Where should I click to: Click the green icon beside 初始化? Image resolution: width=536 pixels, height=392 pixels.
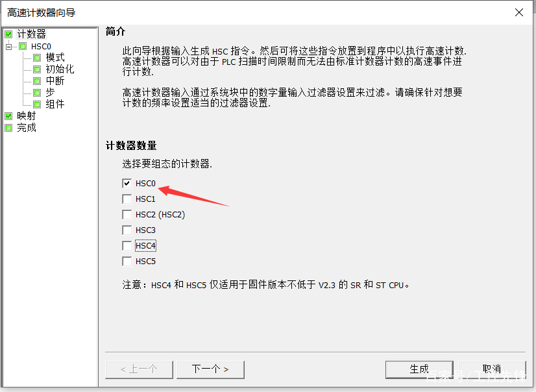37,69
